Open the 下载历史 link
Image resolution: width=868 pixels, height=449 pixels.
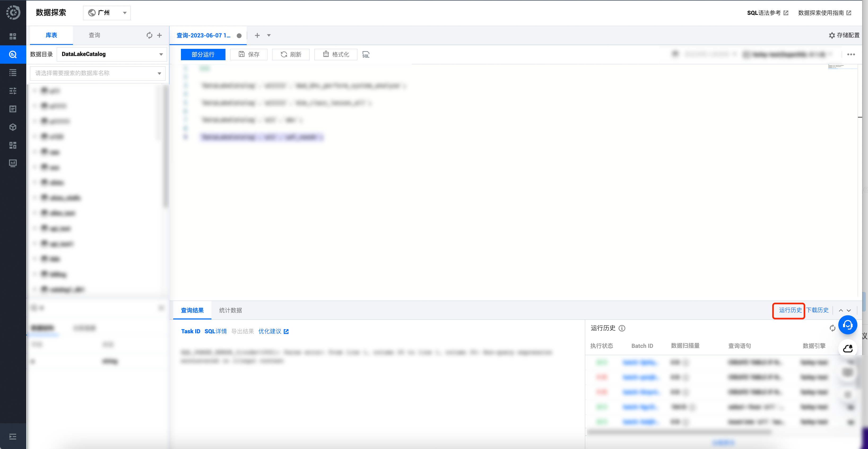(817, 310)
